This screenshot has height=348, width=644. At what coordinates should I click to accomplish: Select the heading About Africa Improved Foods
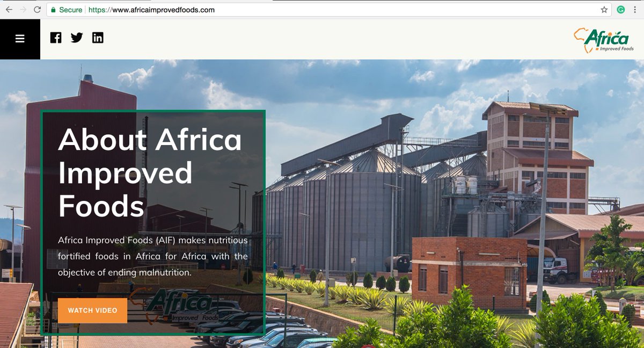click(150, 173)
